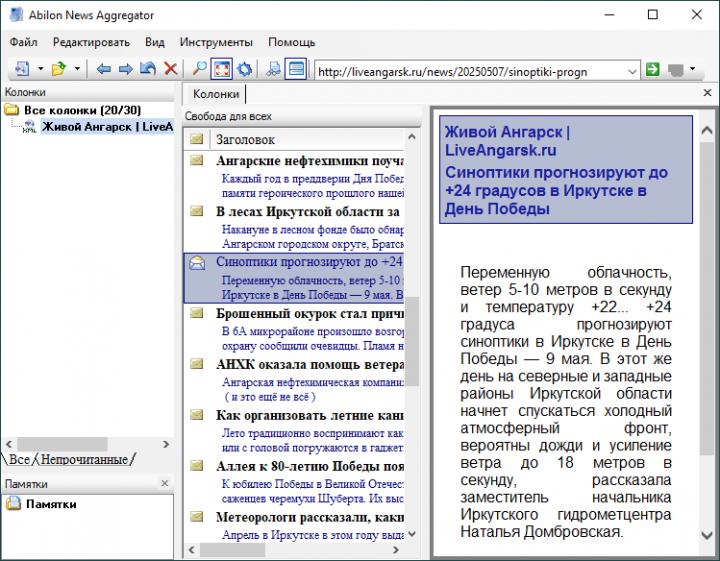Open article Как организовать летние каникулы
Screen dimensions: 720x561
pyautogui.click(x=309, y=415)
